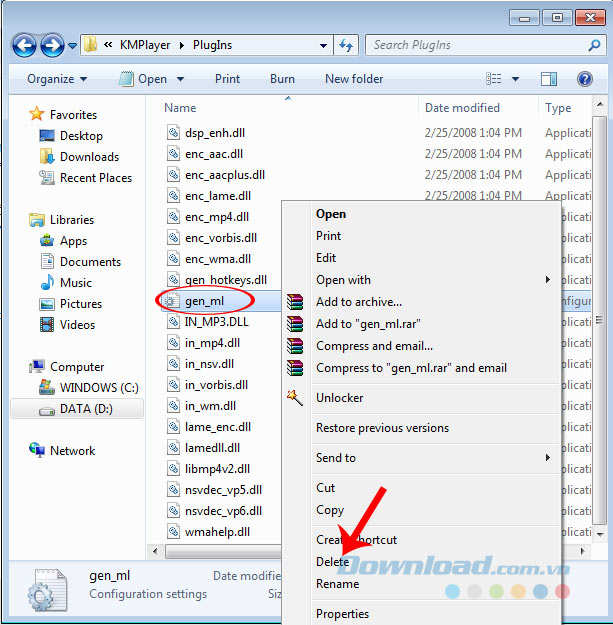Open the Videos library

click(67, 324)
